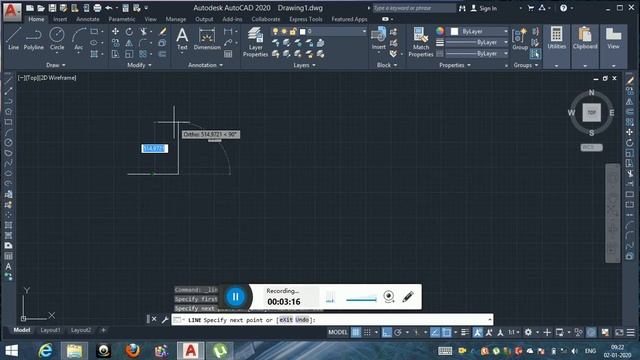Image resolution: width=640 pixels, height=360 pixels.
Task: Open the annotation scale 1:1 dropdown
Action: 513,332
